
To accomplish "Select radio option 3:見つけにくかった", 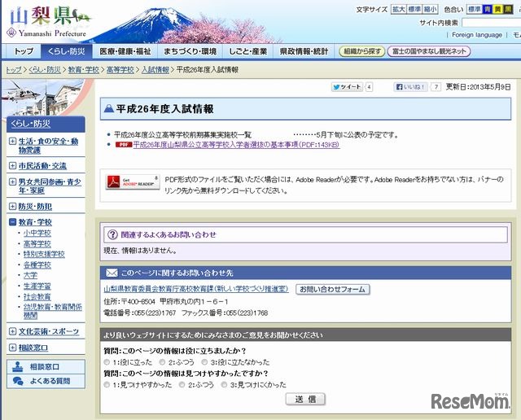I will coord(224,384).
